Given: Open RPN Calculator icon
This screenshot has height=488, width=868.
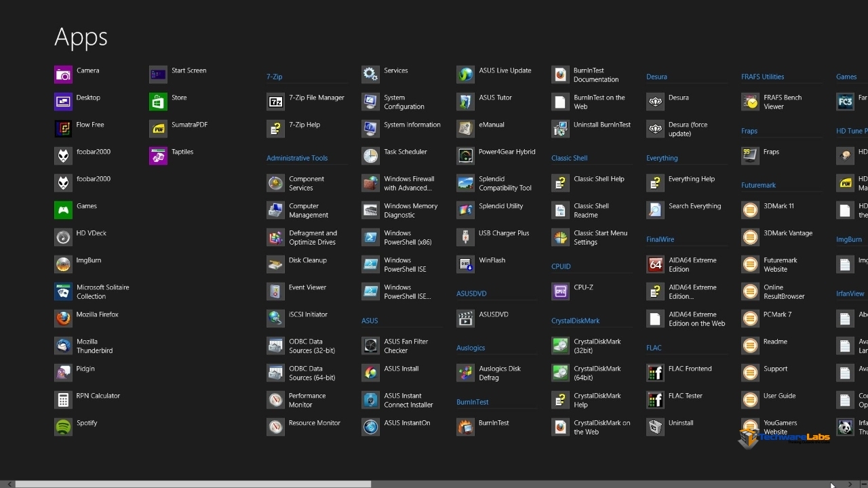Looking at the screenshot, I should 63,400.
